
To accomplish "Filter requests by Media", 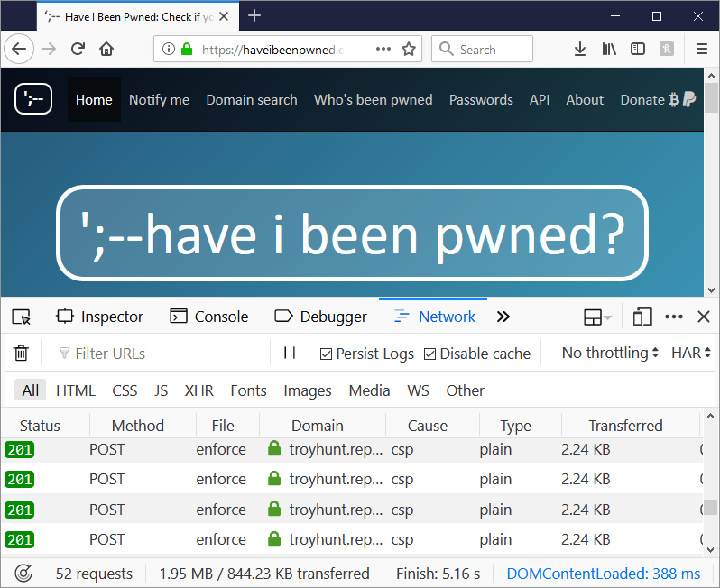I will click(369, 390).
